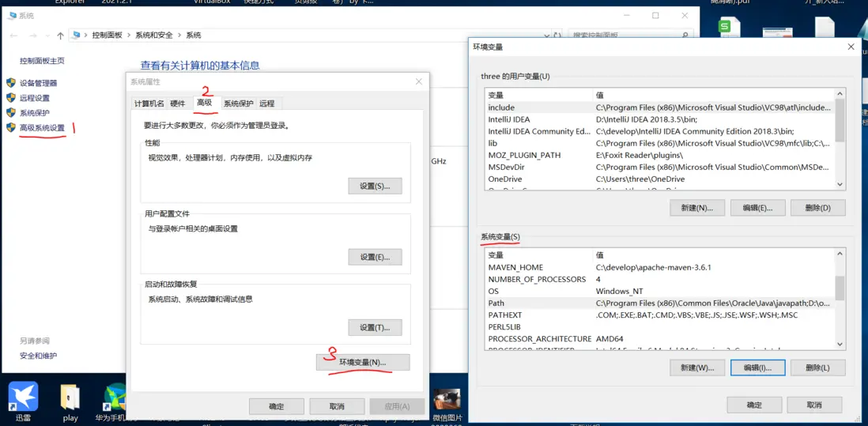The width and height of the screenshot is (868, 426).
Task: Select the PERL5LIB system variable
Action: pyautogui.click(x=660, y=327)
